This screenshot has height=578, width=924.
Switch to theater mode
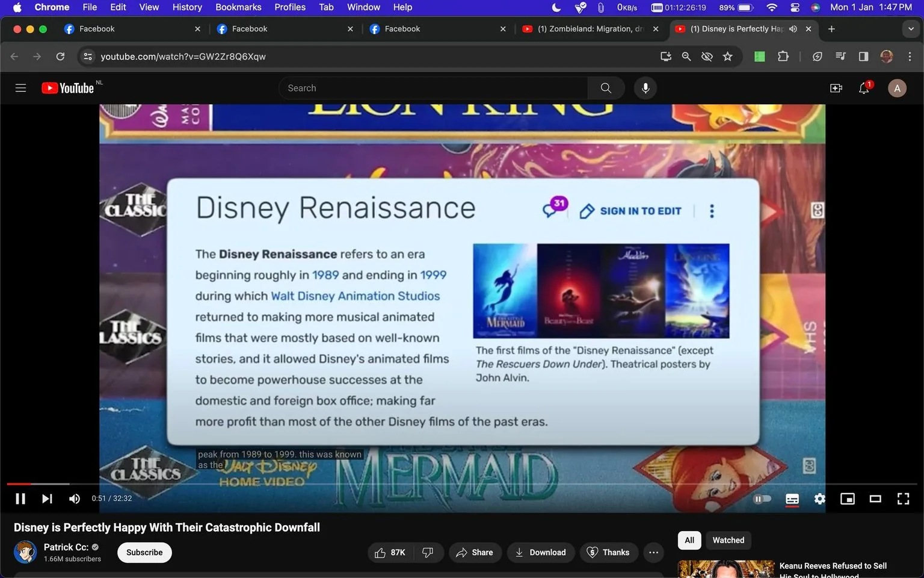875,499
